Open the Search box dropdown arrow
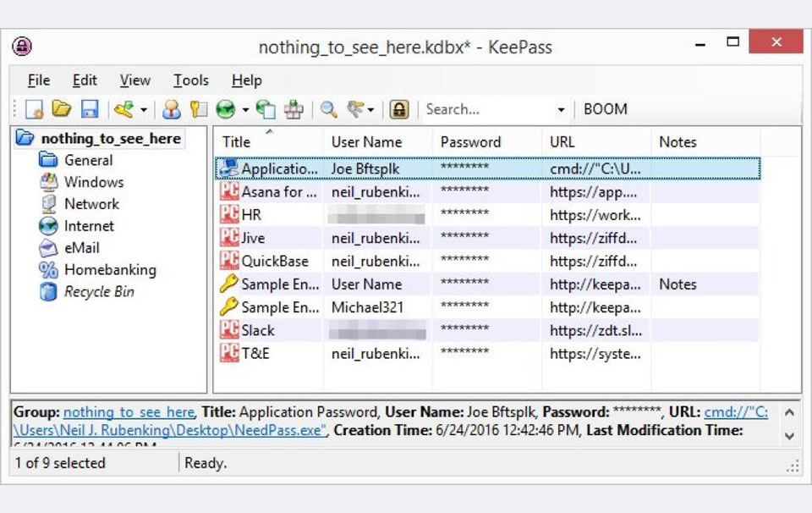 pyautogui.click(x=561, y=110)
